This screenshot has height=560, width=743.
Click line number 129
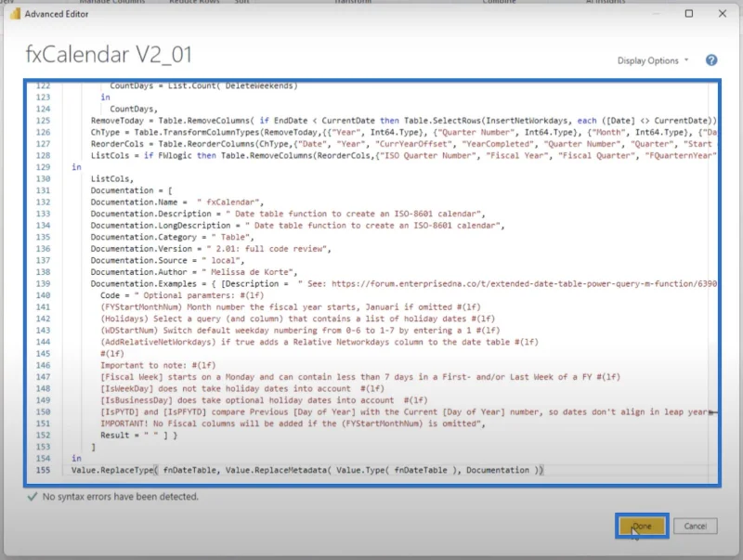pyautogui.click(x=43, y=167)
